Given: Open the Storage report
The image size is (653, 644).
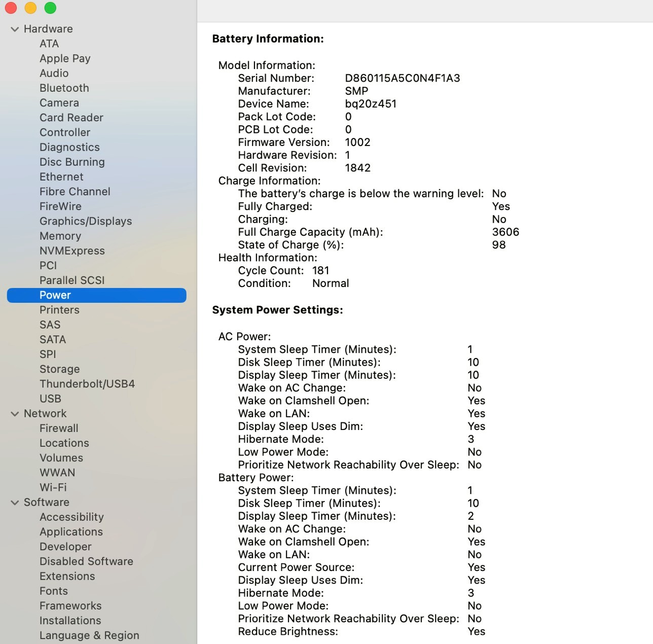Looking at the screenshot, I should 59,369.
